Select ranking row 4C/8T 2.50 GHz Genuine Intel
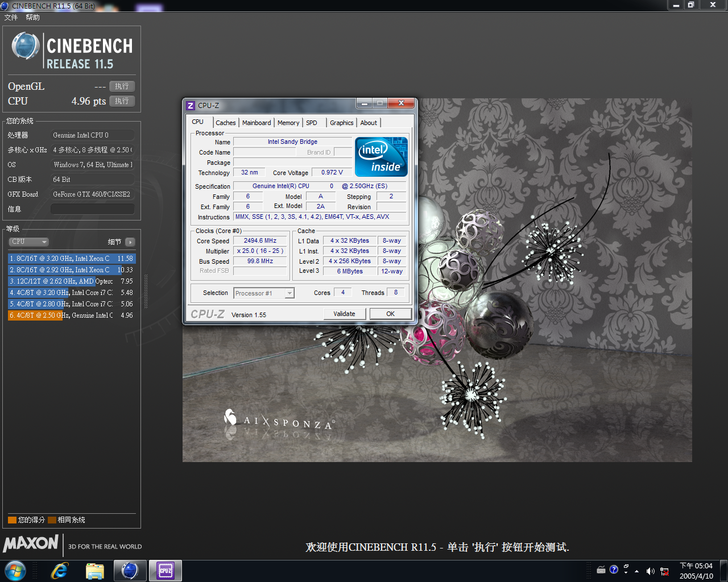Viewport: 728px width, 582px height. tap(72, 315)
